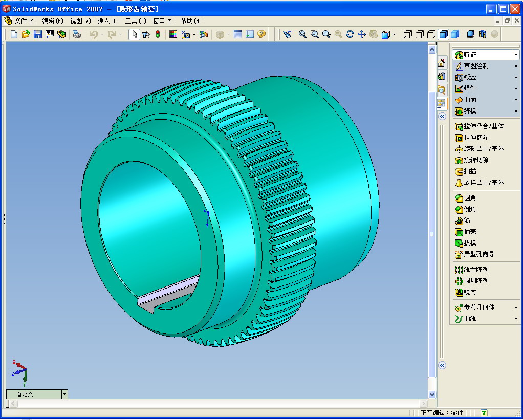Click the Hole Wizard (异型孔向导) feature

tap(474, 254)
